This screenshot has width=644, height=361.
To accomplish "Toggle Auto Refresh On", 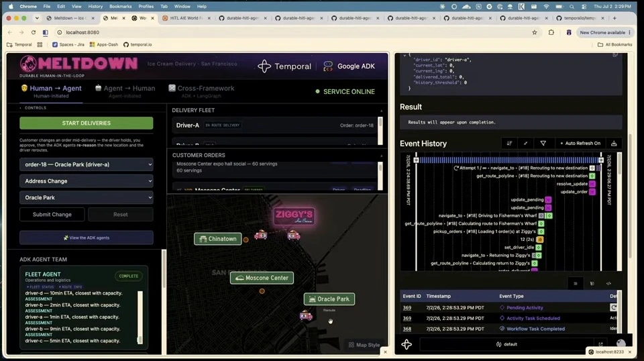I will (580, 144).
